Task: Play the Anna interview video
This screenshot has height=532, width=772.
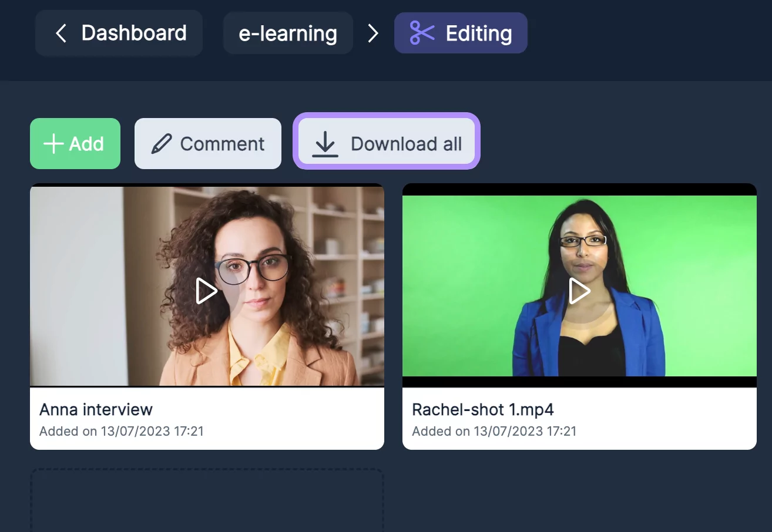Action: [x=206, y=291]
